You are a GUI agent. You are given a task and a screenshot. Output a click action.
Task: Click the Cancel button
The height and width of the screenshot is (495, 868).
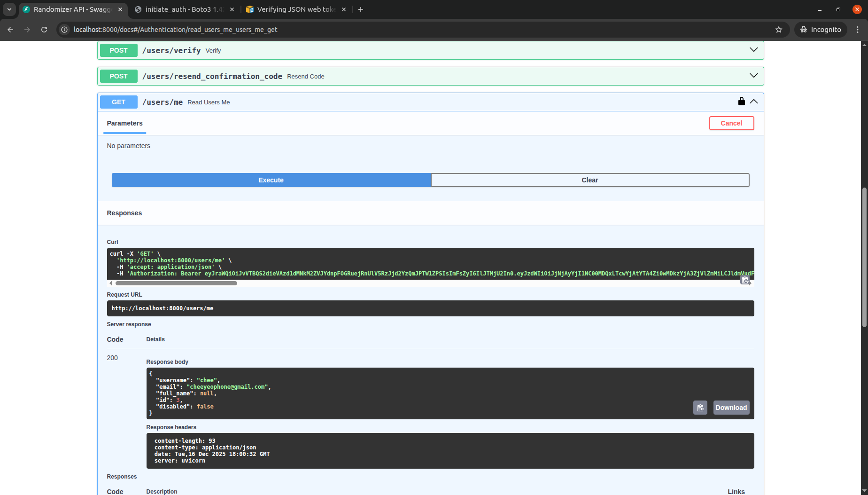(x=731, y=123)
